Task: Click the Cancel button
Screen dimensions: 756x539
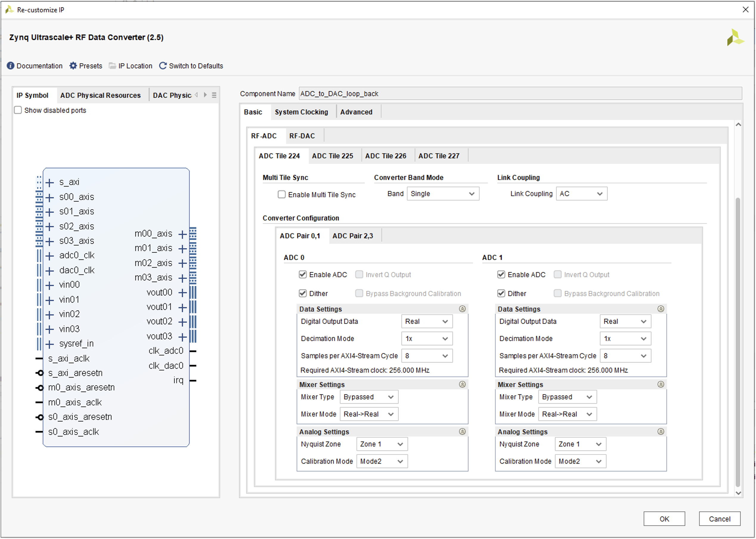Action: (x=720, y=519)
